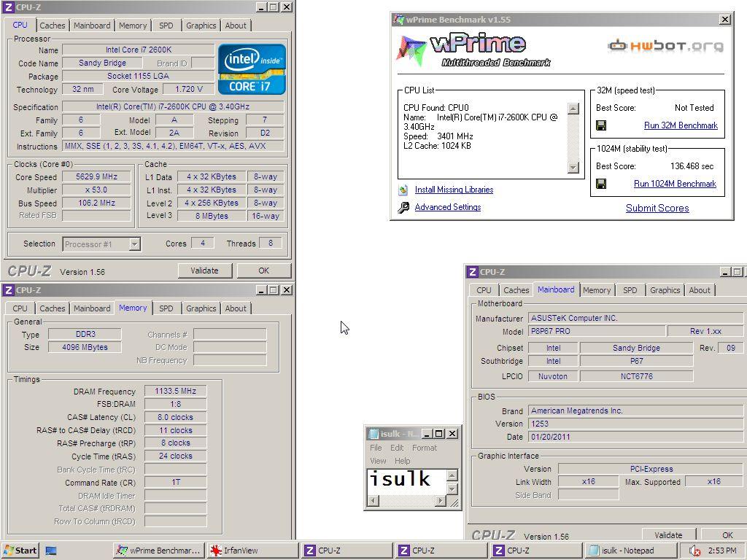Click the save icon under 1024M stability test

pyautogui.click(x=601, y=184)
